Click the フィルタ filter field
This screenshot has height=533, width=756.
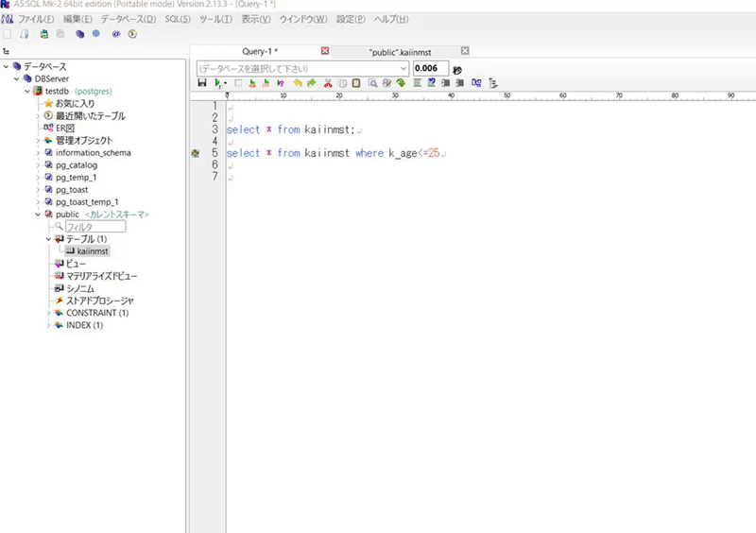[x=95, y=227]
